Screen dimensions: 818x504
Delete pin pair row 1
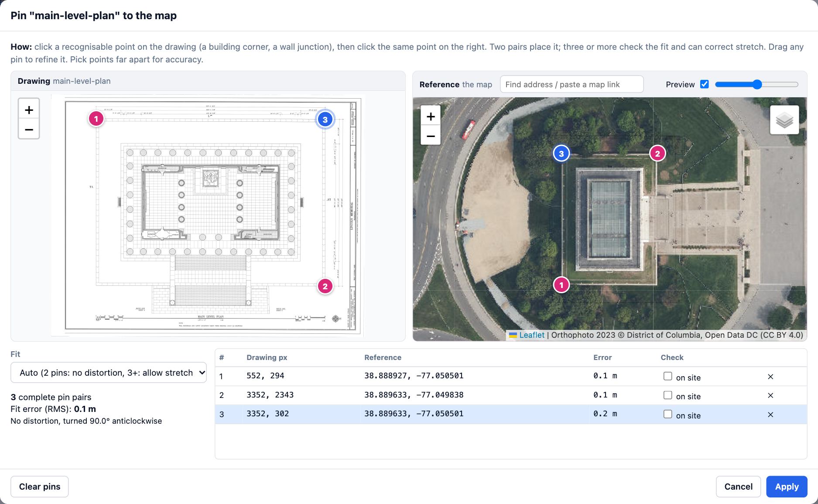click(x=770, y=377)
